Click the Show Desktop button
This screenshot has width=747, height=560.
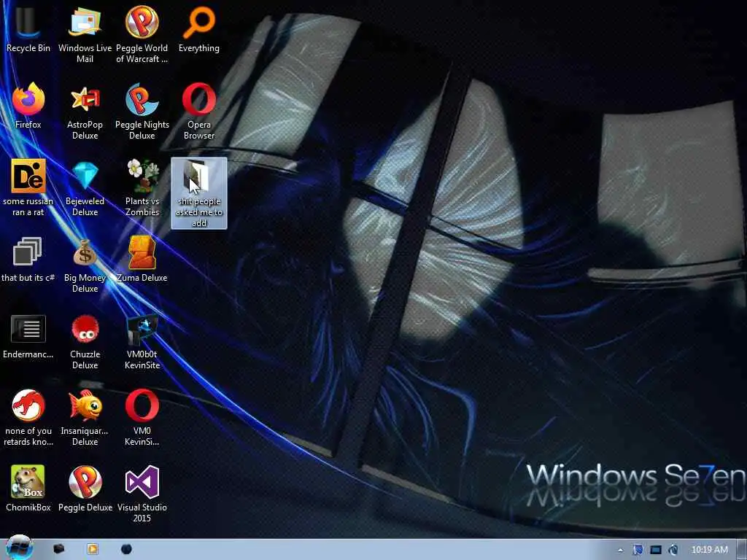point(742,550)
